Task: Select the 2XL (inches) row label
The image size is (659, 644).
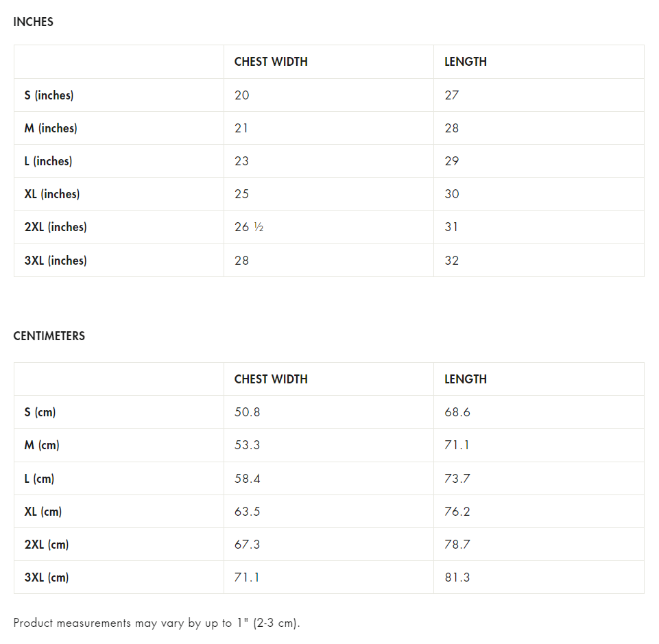Action: tap(56, 227)
